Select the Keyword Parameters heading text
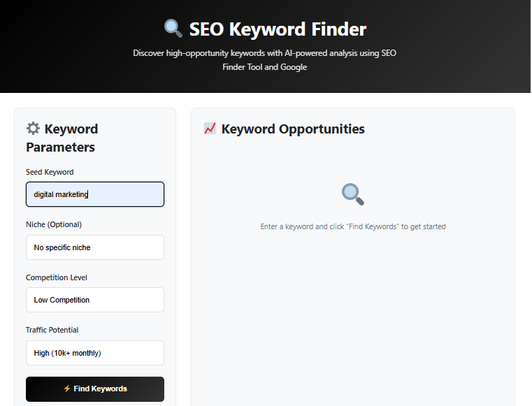 tap(62, 138)
